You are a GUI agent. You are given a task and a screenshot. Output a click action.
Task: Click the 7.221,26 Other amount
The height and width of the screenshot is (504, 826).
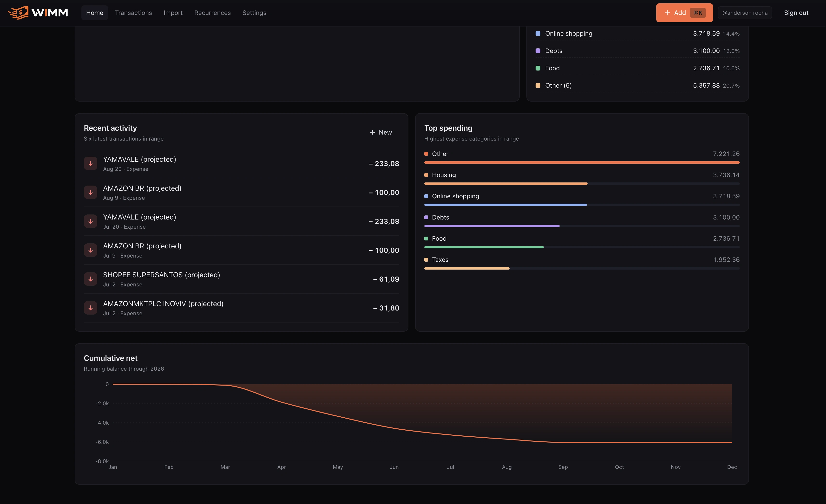pos(726,154)
